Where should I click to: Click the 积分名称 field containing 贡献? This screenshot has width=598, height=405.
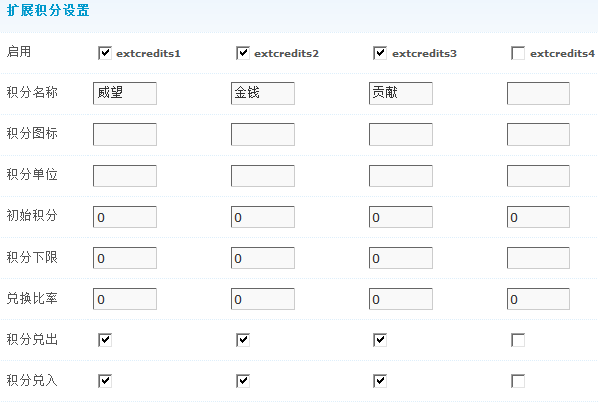tap(401, 93)
